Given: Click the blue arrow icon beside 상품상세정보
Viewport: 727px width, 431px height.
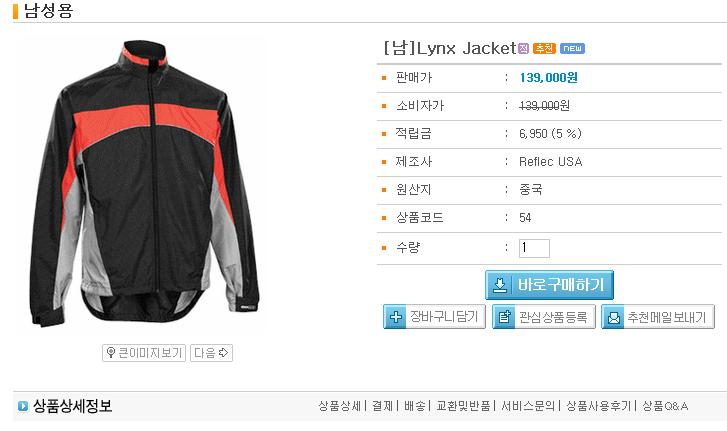Looking at the screenshot, I should pyautogui.click(x=23, y=406).
